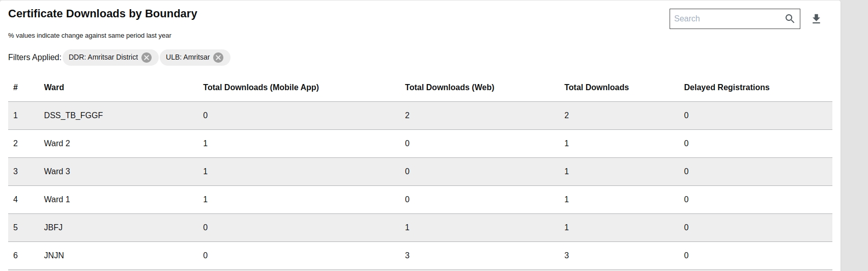The width and height of the screenshot is (868, 271).
Task: Select the DSS_TB_FGGF ward row
Action: 73,116
